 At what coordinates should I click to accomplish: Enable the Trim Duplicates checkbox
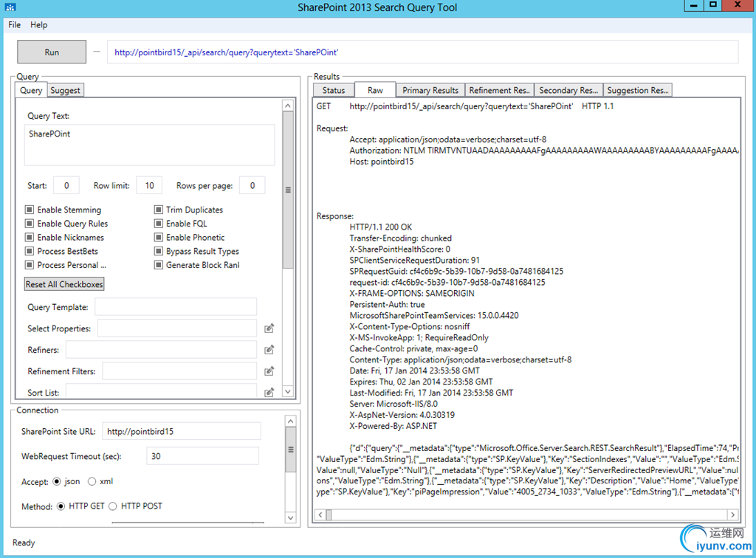pos(159,210)
